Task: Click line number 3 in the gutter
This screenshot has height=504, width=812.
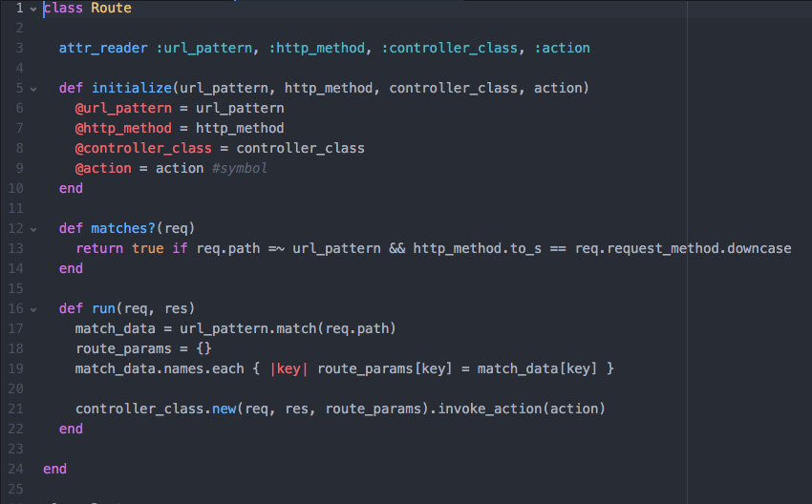Action: pyautogui.click(x=18, y=48)
